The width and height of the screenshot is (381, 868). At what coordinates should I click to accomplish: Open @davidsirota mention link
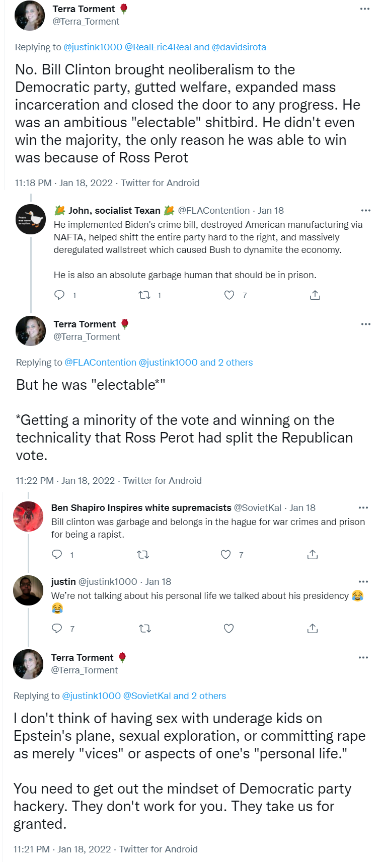pyautogui.click(x=239, y=47)
